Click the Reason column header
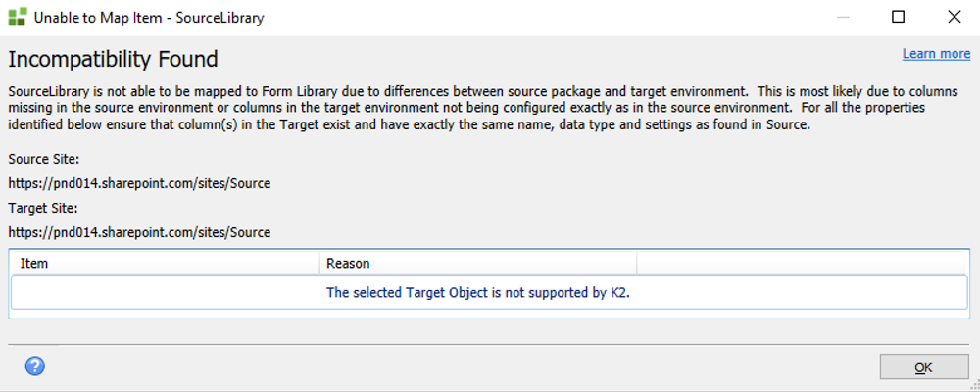 (x=478, y=263)
